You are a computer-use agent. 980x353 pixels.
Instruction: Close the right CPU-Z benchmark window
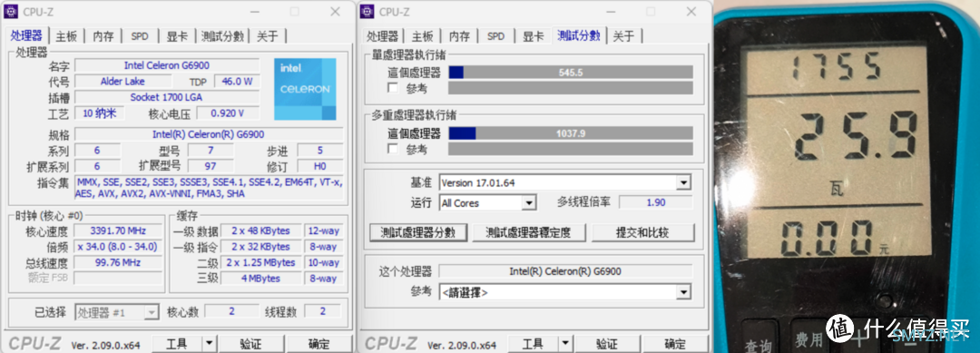point(691,11)
